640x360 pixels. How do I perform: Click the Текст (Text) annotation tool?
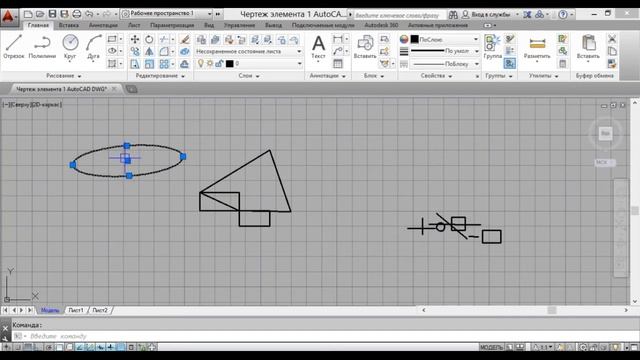click(318, 47)
